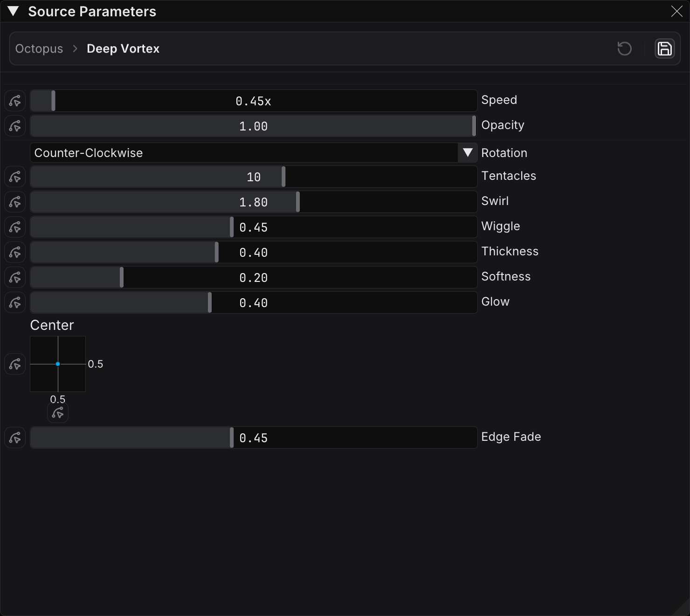Click the Glow slider track
The image size is (690, 616).
click(x=254, y=302)
